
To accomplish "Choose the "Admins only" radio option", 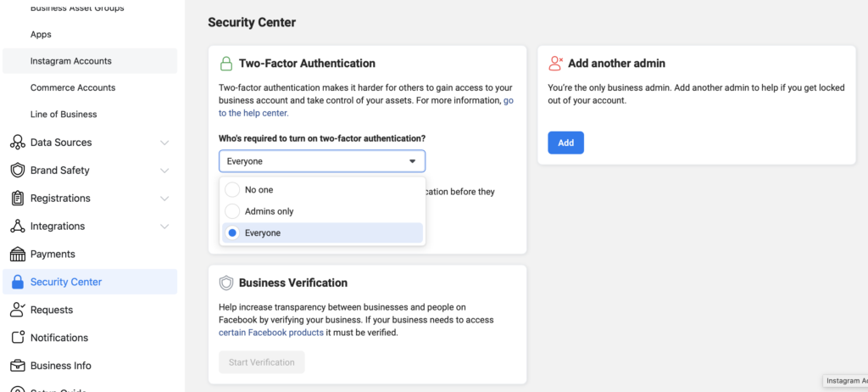I will (x=233, y=211).
